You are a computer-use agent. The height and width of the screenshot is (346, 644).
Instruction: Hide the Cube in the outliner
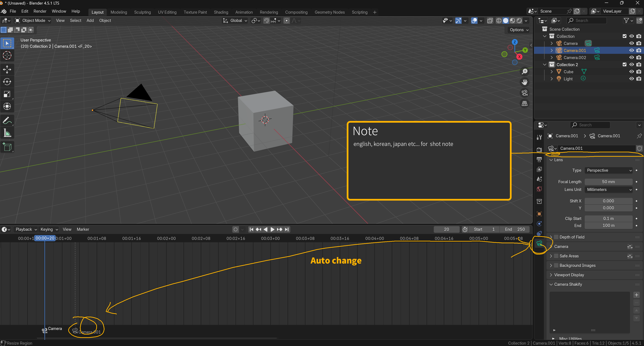click(632, 72)
